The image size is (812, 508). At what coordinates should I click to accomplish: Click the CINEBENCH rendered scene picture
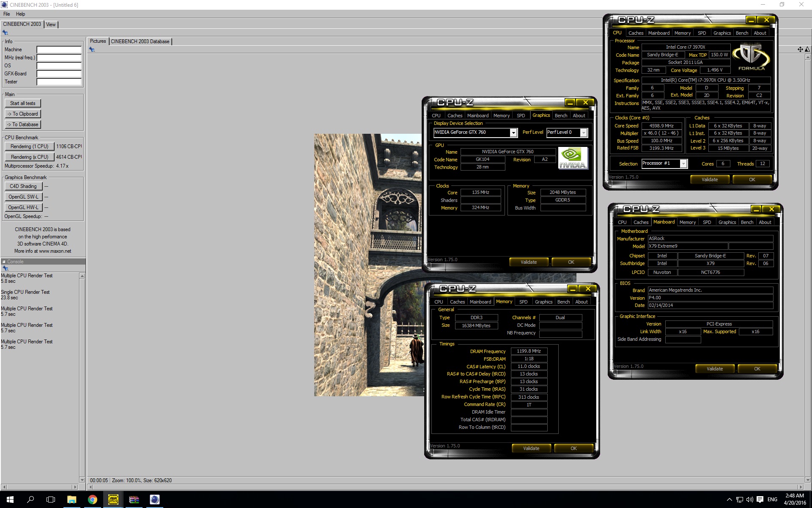coord(369,265)
